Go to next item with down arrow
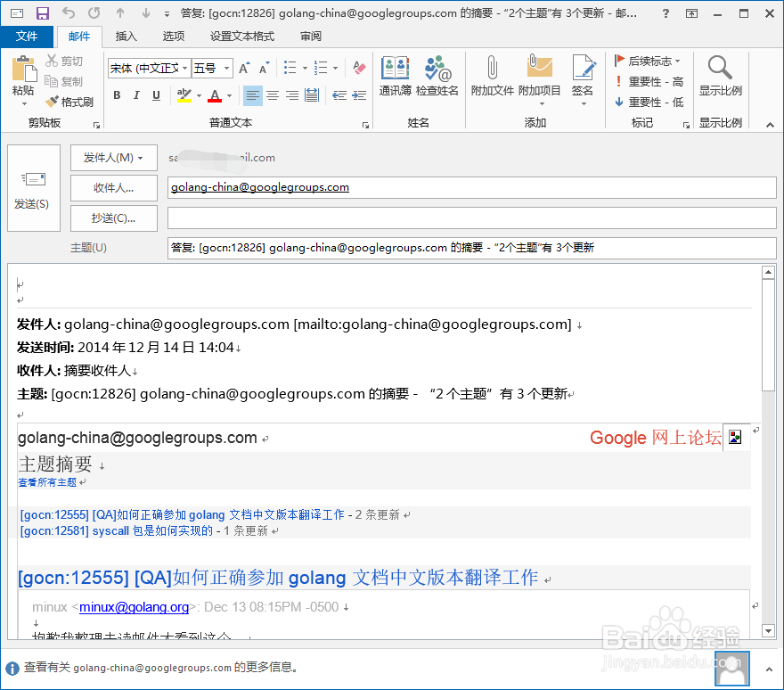Viewport: 784px width, 690px height. tap(145, 13)
